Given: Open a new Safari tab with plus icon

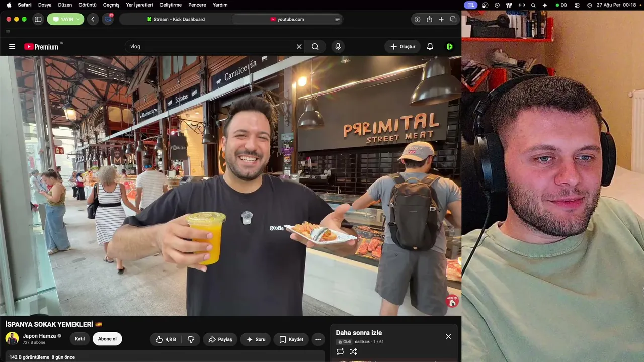Looking at the screenshot, I should [x=441, y=19].
